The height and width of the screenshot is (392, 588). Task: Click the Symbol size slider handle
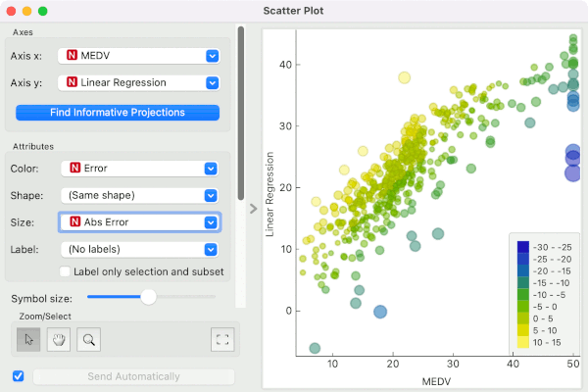[149, 297]
